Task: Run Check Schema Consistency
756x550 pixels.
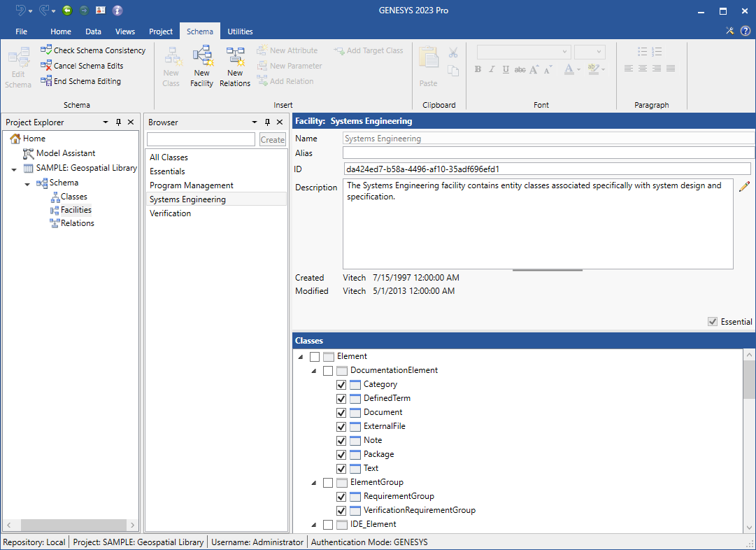Action: coord(93,50)
